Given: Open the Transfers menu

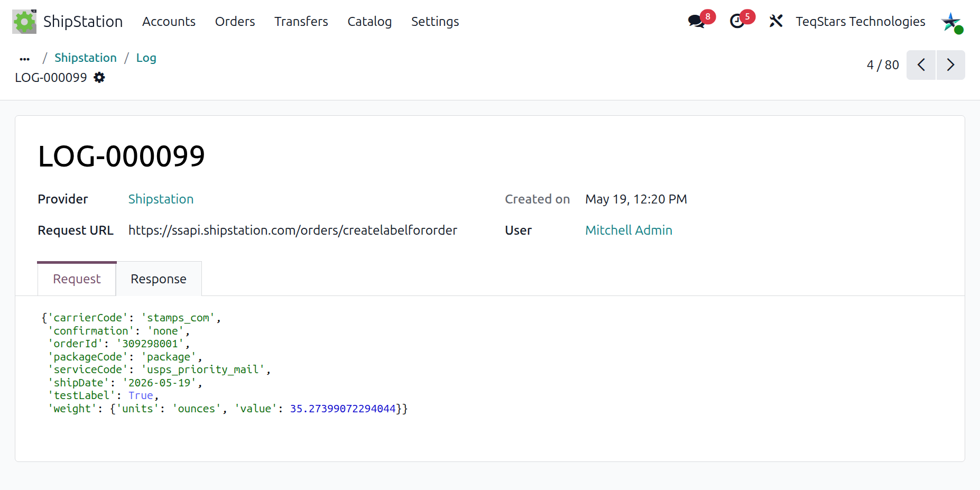Looking at the screenshot, I should click(x=301, y=22).
